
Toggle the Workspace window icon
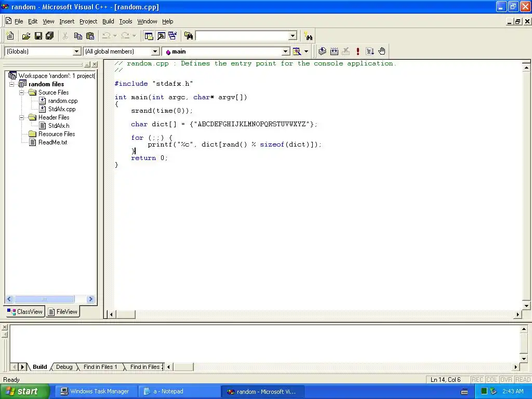pos(149,36)
